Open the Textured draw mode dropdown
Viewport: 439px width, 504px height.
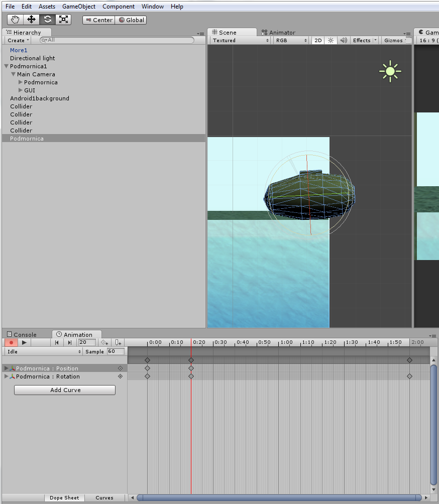click(240, 41)
